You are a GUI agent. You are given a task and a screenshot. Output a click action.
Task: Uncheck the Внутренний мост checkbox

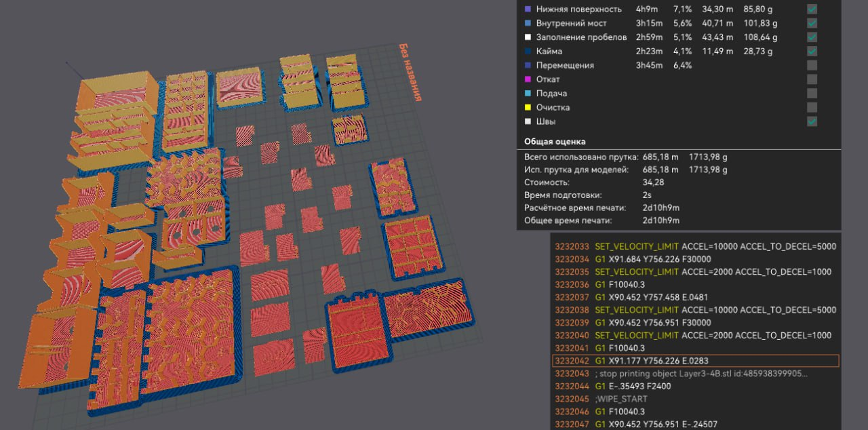[812, 23]
